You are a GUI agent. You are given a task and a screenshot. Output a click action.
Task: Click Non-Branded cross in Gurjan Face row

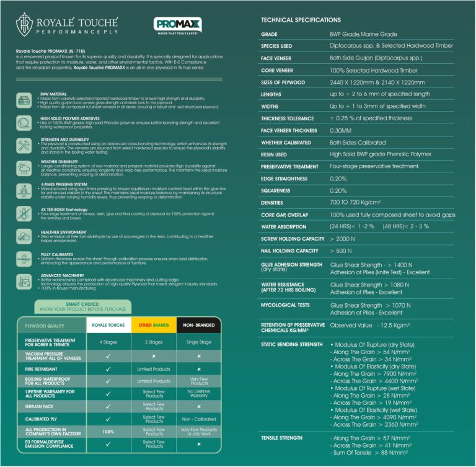coord(199,406)
